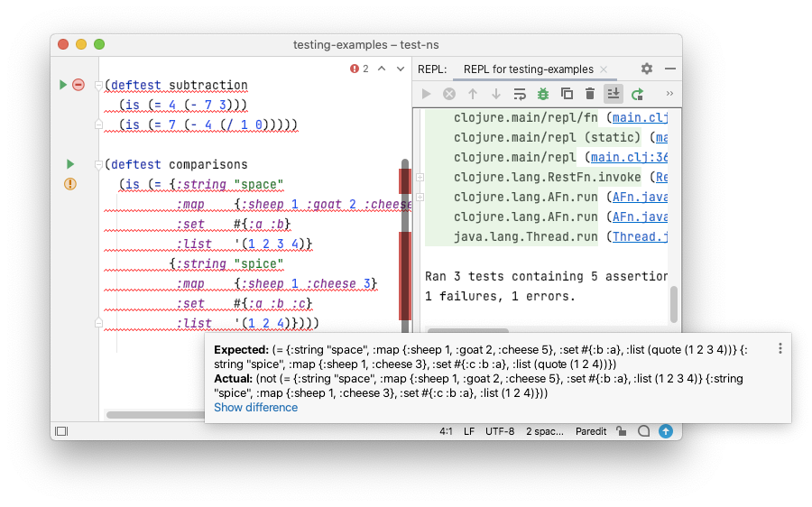The image size is (812, 507).
Task: Go to next highlighted error arrow
Action: click(401, 69)
